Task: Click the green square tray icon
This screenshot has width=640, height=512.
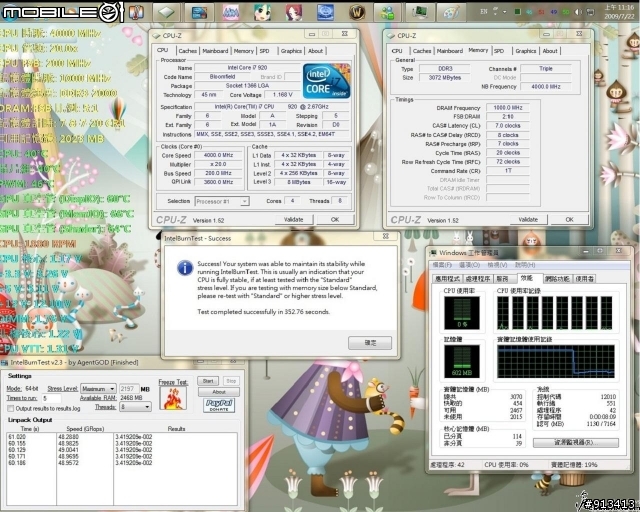Action: pos(517,12)
